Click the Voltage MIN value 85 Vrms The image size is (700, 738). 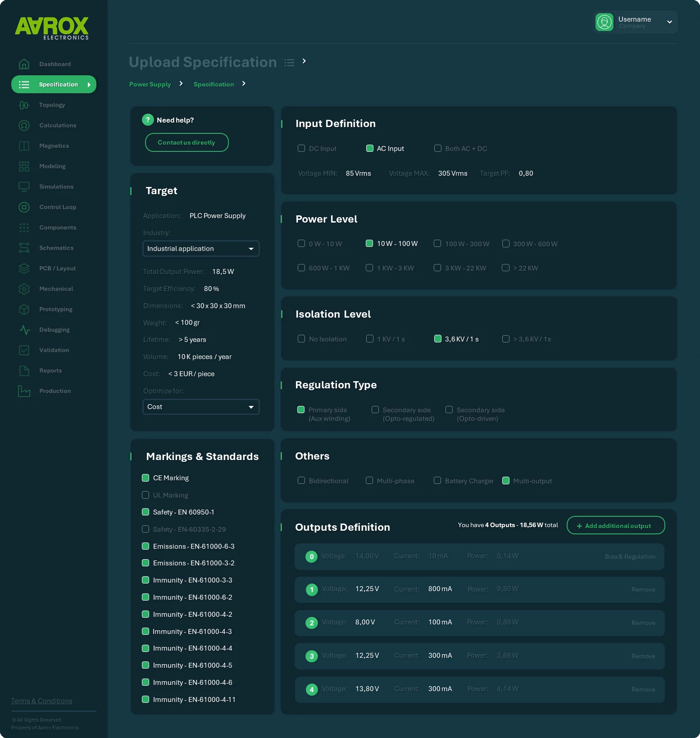click(x=359, y=173)
